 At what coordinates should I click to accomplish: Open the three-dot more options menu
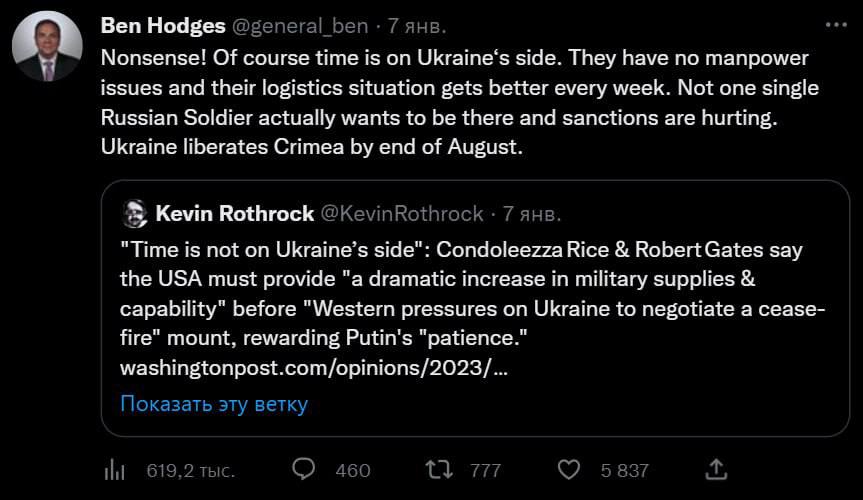point(836,24)
